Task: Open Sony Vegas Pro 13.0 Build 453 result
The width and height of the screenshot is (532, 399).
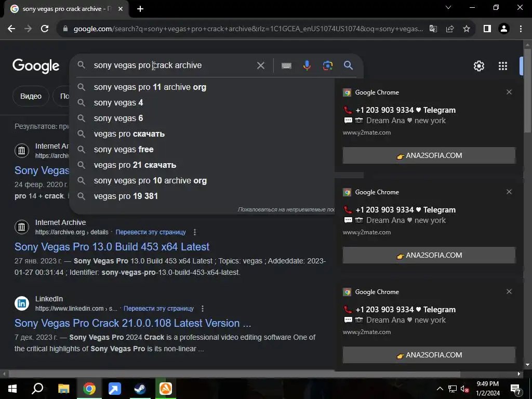Action: (112, 247)
